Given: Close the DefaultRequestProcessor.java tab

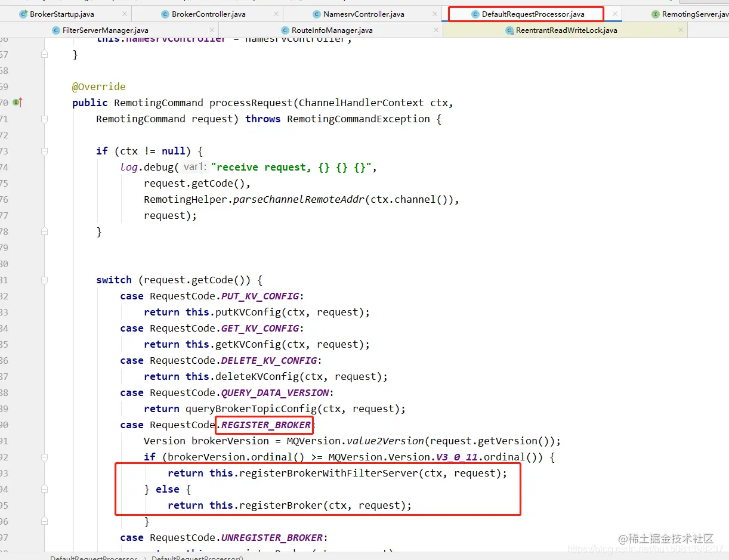Looking at the screenshot, I should click(615, 14).
